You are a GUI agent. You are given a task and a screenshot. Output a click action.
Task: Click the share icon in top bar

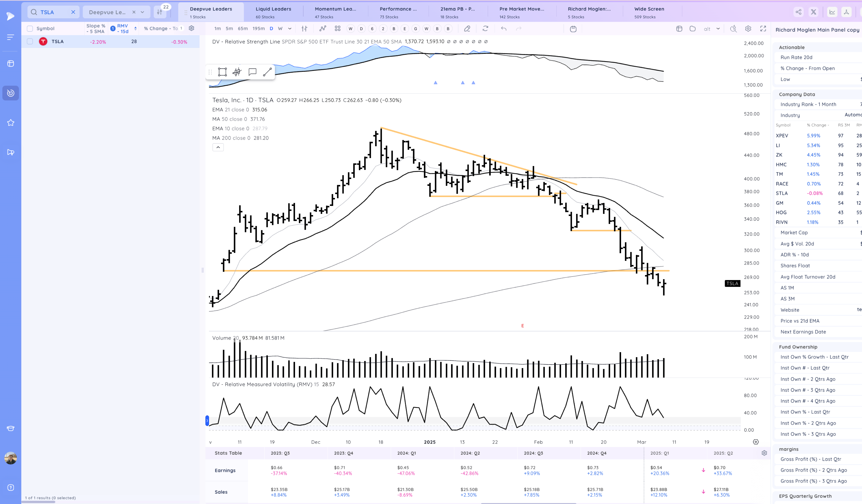click(x=798, y=12)
